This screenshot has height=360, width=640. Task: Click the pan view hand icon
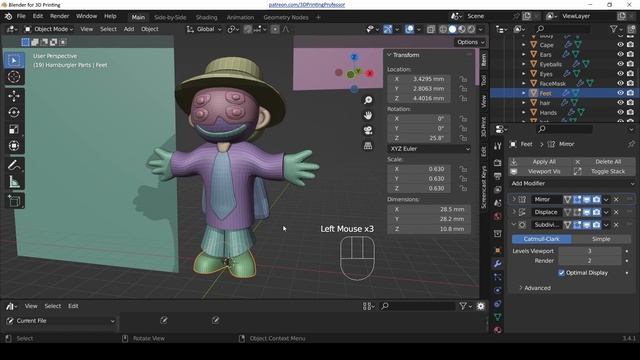click(368, 115)
